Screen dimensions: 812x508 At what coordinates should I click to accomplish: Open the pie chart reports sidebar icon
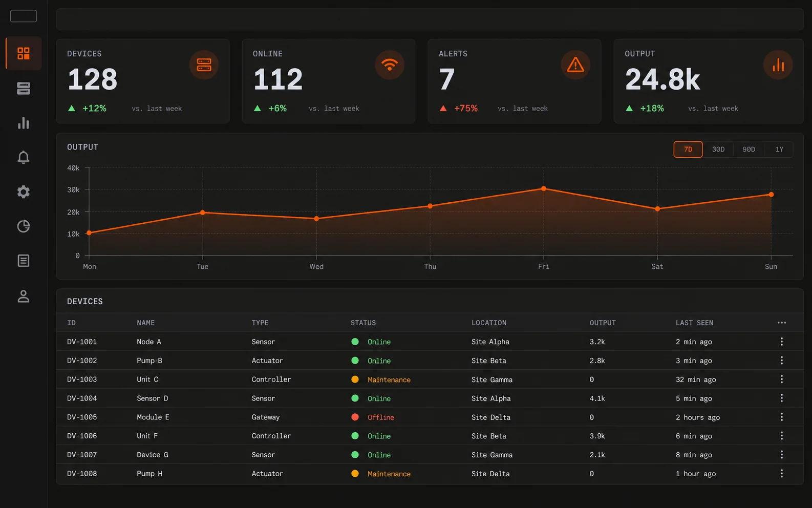tap(24, 226)
